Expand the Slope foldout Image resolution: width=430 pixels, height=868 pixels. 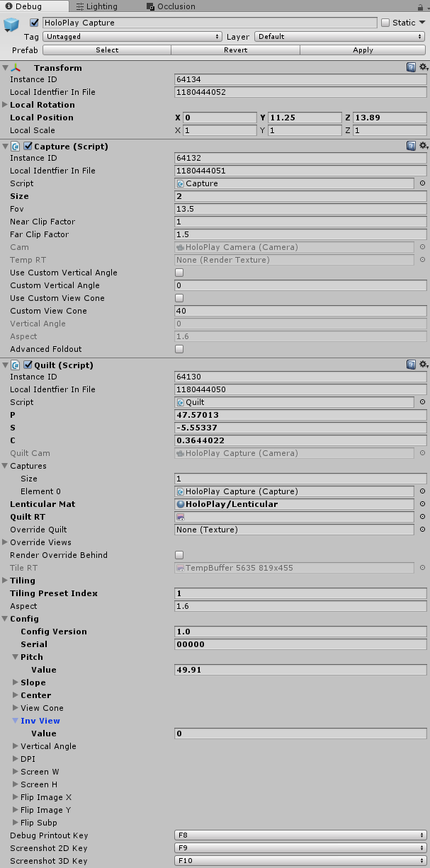tap(16, 683)
